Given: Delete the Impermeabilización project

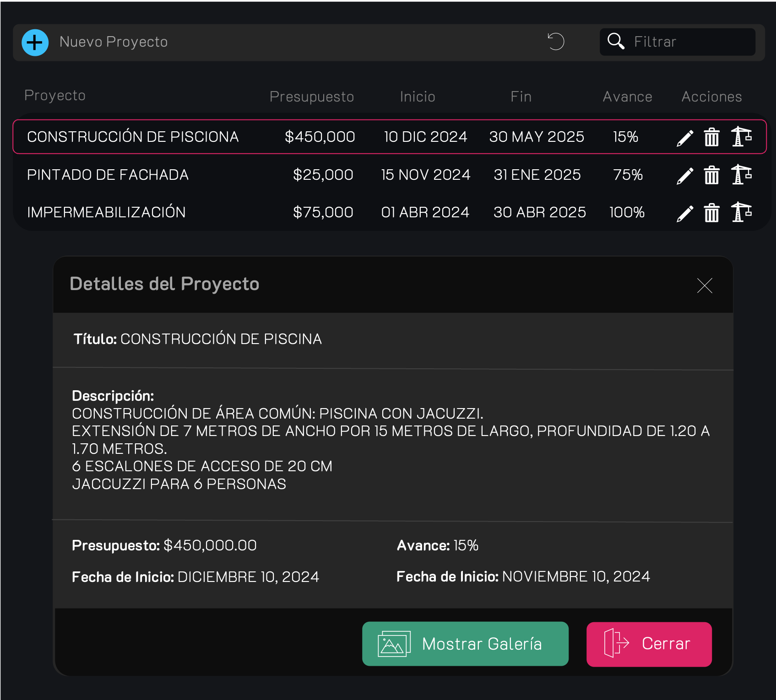Looking at the screenshot, I should 711,213.
